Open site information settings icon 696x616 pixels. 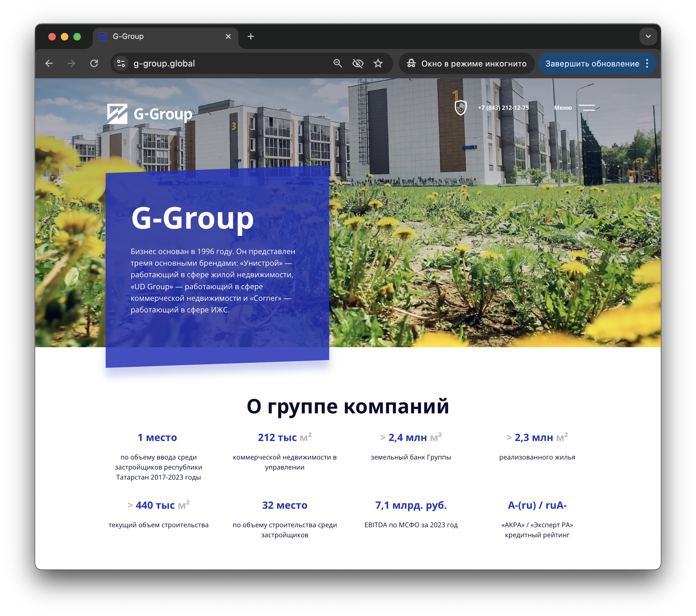click(x=121, y=63)
